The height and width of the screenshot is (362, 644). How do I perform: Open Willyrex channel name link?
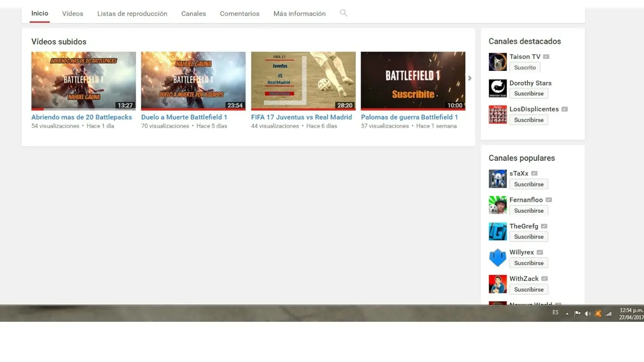[x=522, y=252]
